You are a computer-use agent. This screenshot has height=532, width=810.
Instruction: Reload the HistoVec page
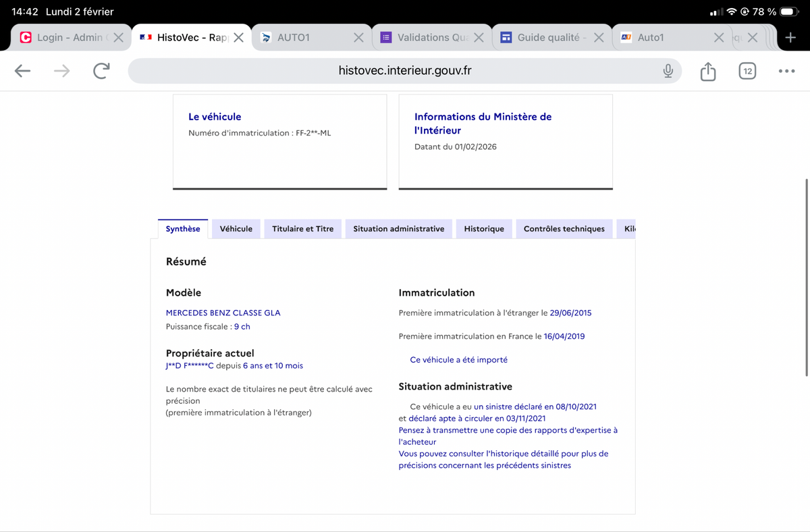(x=101, y=71)
